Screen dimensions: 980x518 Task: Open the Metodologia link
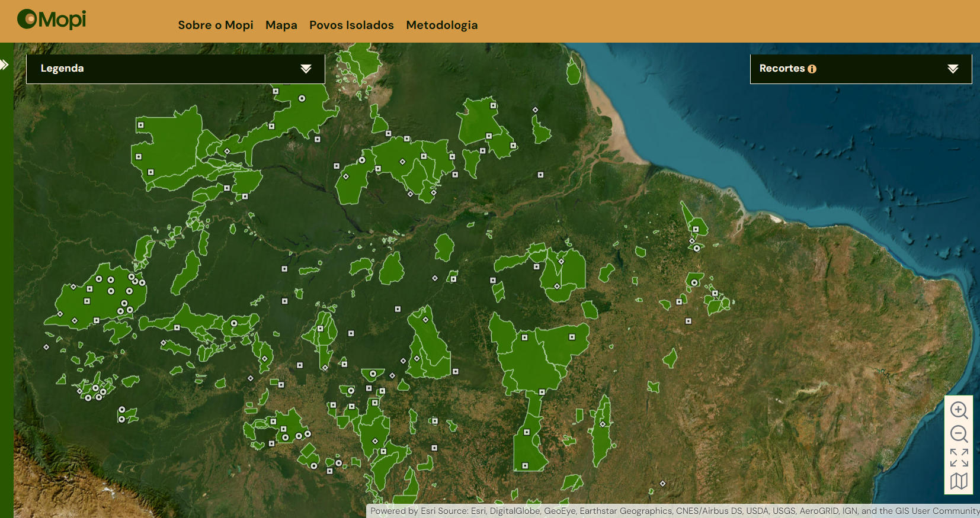click(441, 25)
